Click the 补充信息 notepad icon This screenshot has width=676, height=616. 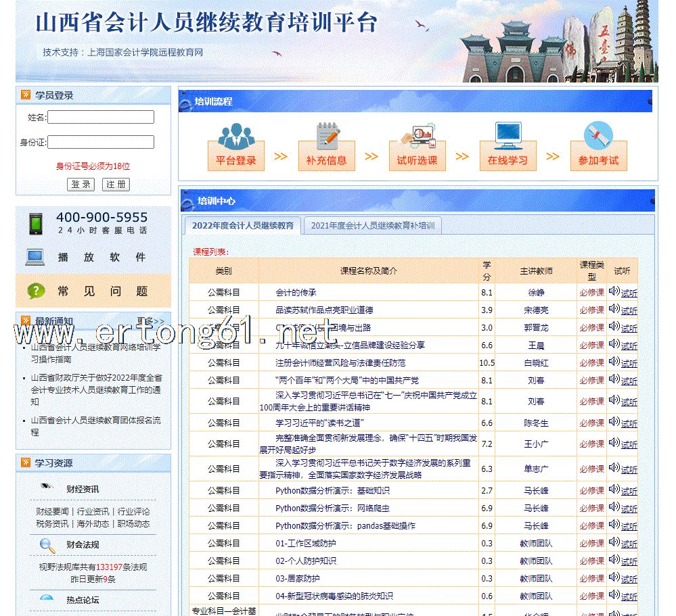point(327,135)
